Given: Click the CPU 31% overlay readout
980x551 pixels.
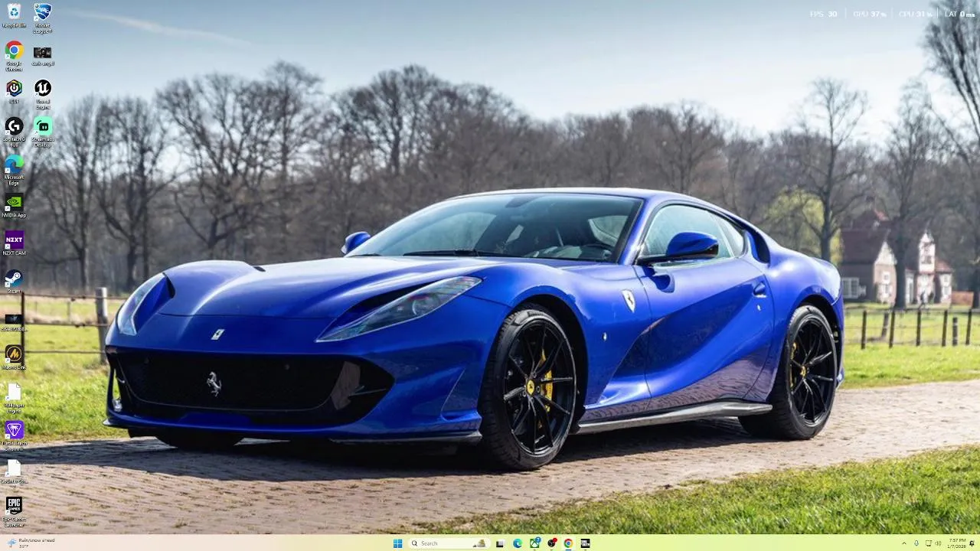Looking at the screenshot, I should [x=914, y=14].
